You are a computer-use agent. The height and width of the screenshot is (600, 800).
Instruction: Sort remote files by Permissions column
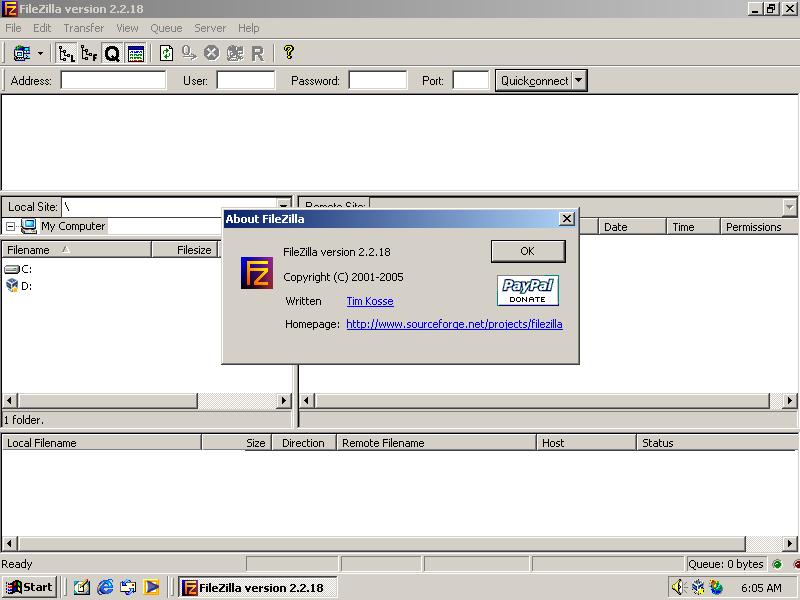(x=759, y=227)
